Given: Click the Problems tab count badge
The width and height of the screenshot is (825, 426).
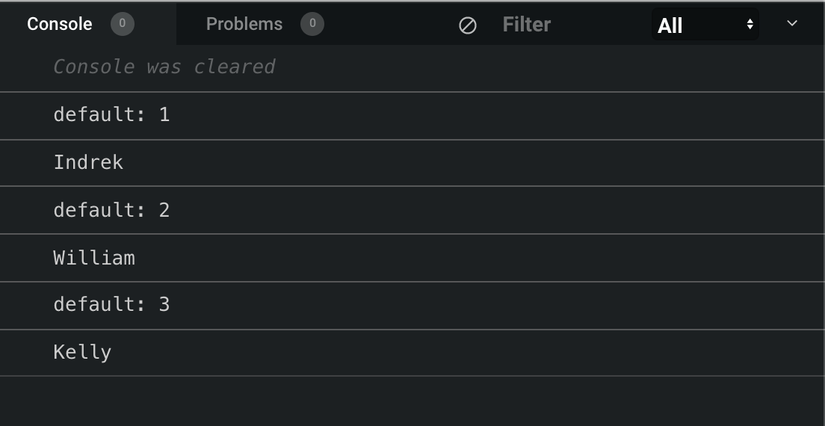Looking at the screenshot, I should 312,24.
